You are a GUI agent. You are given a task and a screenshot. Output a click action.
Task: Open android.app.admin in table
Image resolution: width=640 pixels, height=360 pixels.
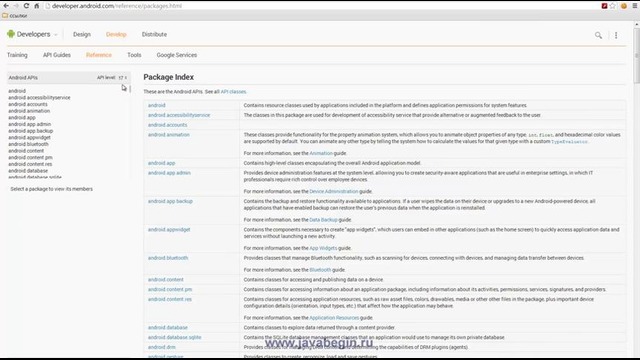(169, 173)
